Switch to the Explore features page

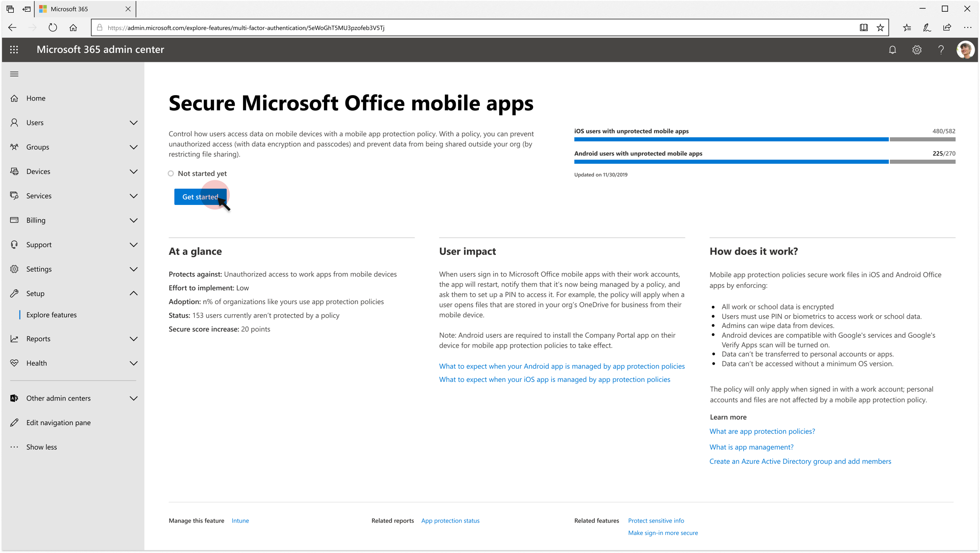51,314
